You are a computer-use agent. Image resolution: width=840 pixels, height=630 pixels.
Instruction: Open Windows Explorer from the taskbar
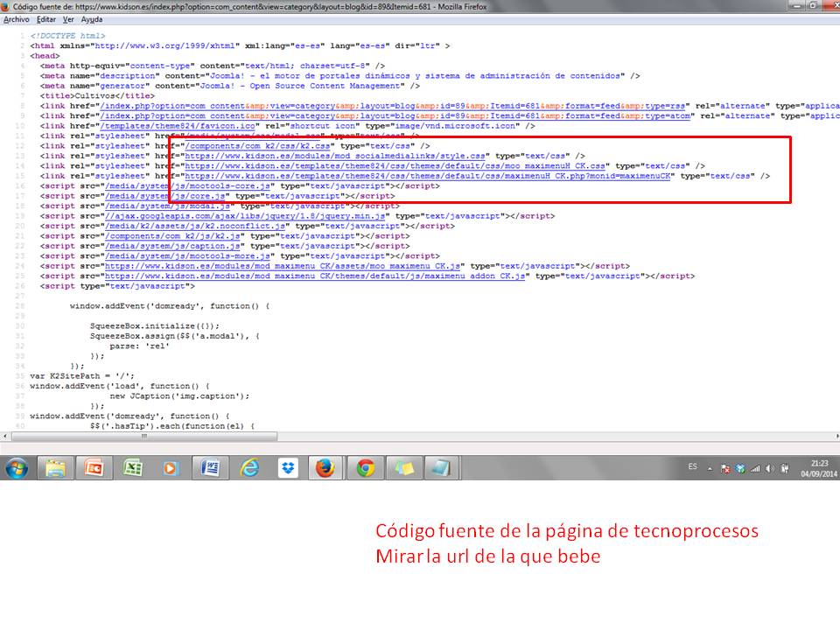click(55, 468)
